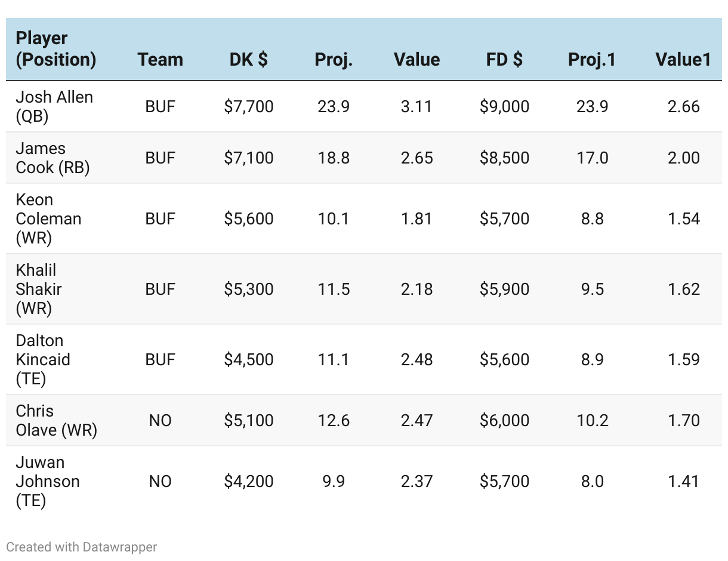Sort by the FD $ header

tap(504, 60)
